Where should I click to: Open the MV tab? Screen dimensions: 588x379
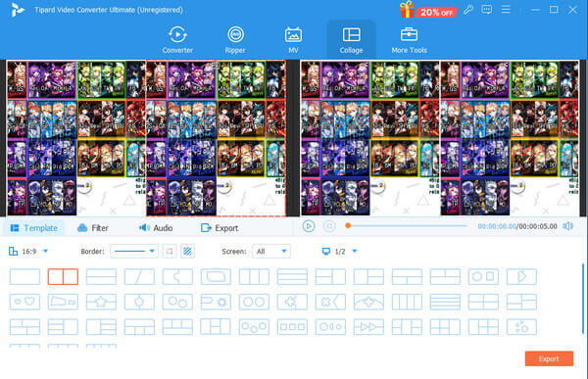(x=293, y=40)
